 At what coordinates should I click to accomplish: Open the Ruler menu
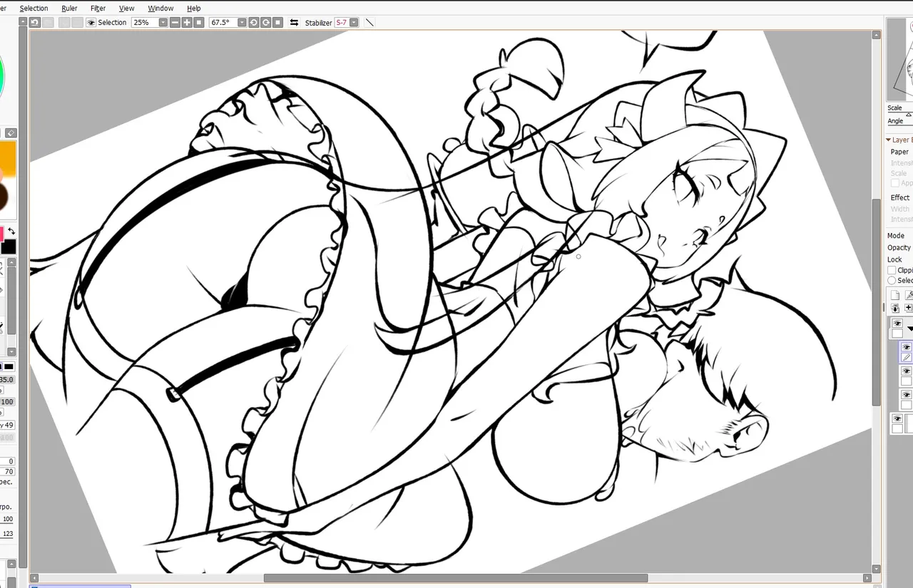69,8
